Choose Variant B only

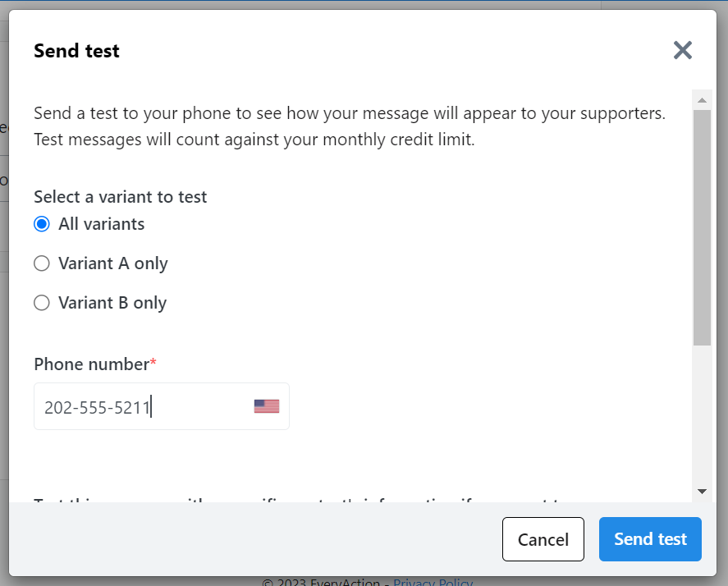tap(41, 302)
